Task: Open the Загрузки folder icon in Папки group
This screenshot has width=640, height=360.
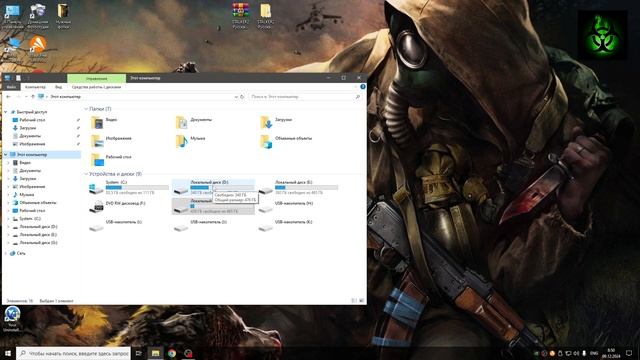Action: tap(266, 122)
